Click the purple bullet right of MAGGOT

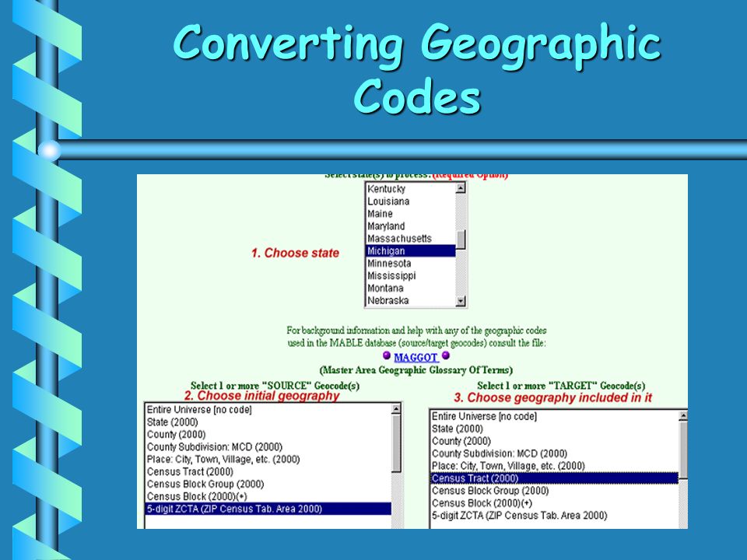(446, 355)
